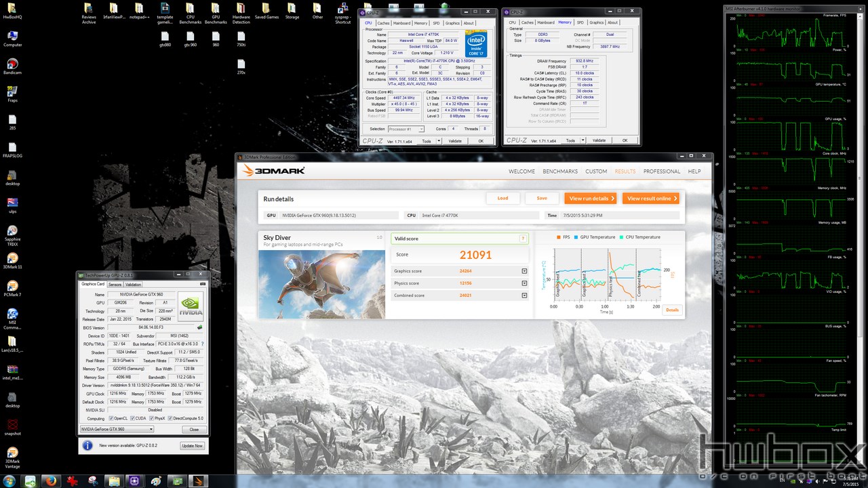Open Firefox from the taskbar
Image resolution: width=868 pixels, height=488 pixels.
click(50, 481)
